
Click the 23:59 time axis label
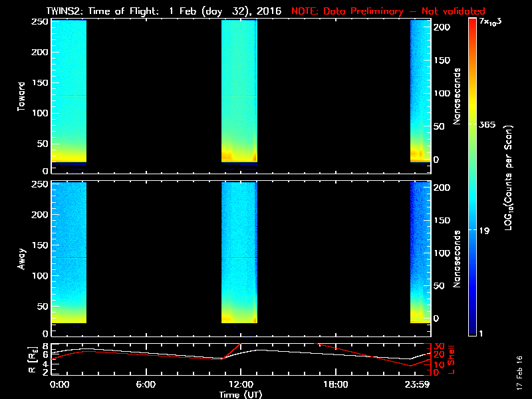pyautogui.click(x=419, y=384)
